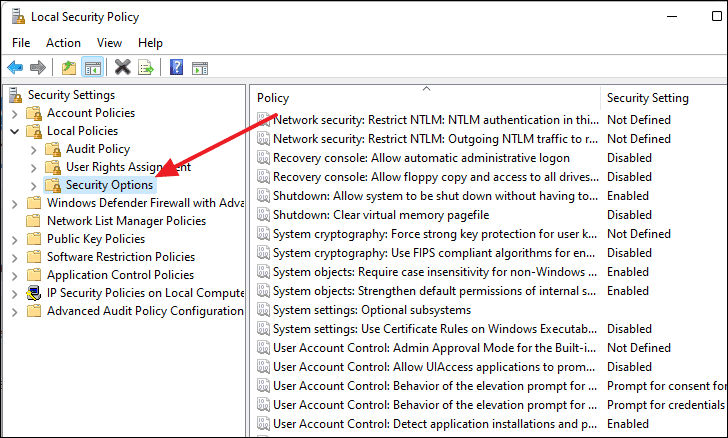The image size is (728, 438).
Task: Expand Application Control Policies node
Action: coord(14,276)
